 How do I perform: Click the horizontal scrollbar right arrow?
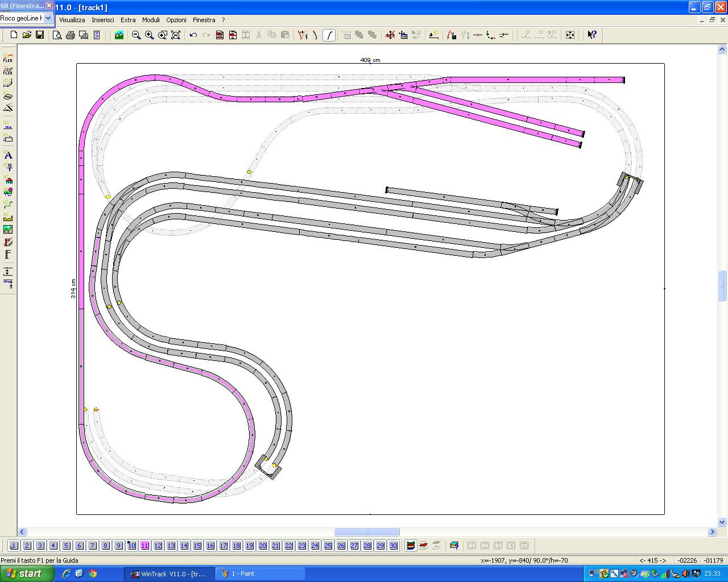712,532
